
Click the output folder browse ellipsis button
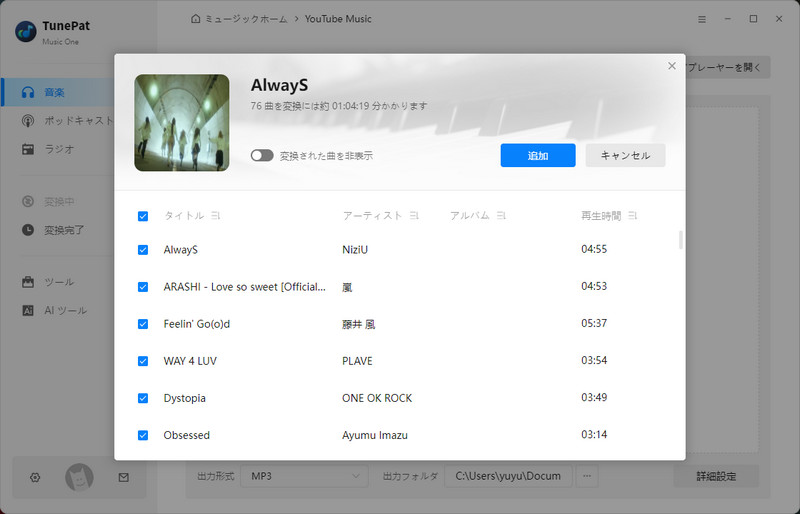point(587,476)
